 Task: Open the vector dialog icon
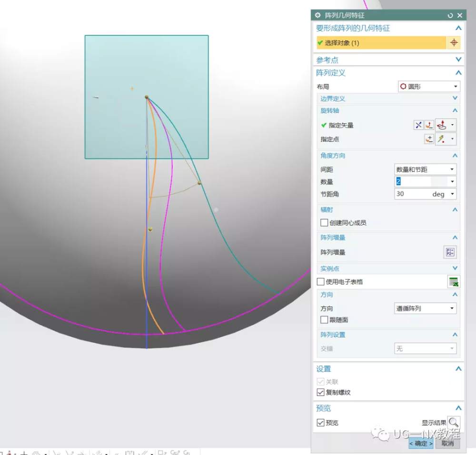click(429, 125)
